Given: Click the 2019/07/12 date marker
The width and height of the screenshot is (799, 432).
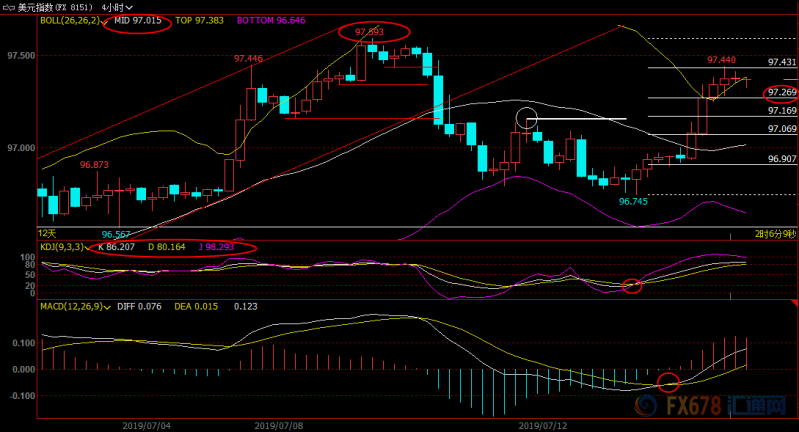Looking at the screenshot, I should (543, 425).
